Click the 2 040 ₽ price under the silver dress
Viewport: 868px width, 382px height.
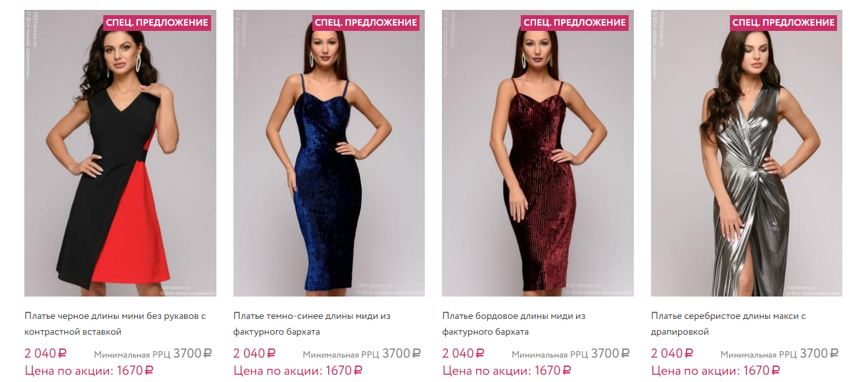(x=672, y=354)
